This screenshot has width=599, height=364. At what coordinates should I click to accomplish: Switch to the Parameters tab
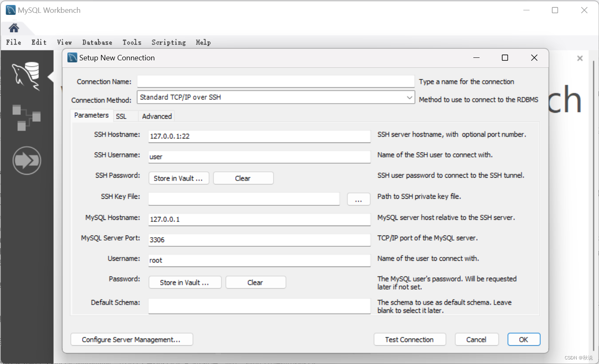(x=91, y=115)
